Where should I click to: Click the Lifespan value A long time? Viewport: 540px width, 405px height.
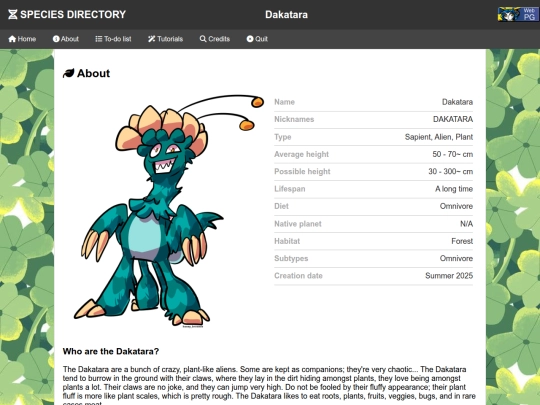(454, 189)
